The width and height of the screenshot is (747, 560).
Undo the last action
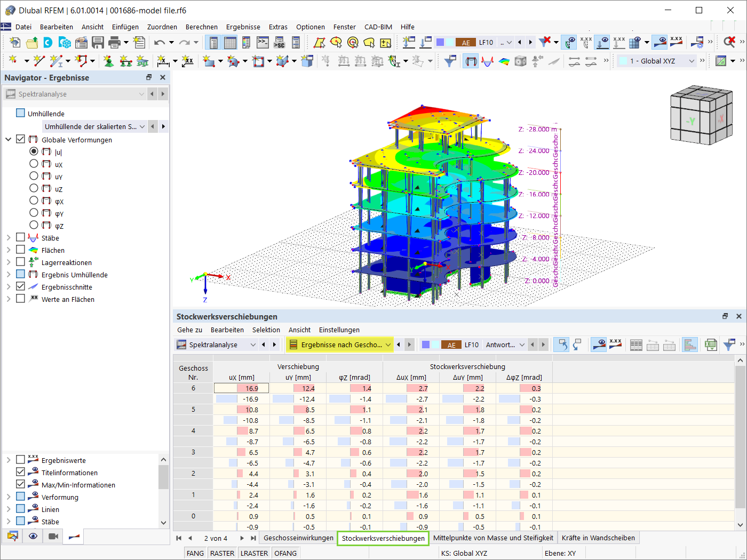tap(160, 43)
